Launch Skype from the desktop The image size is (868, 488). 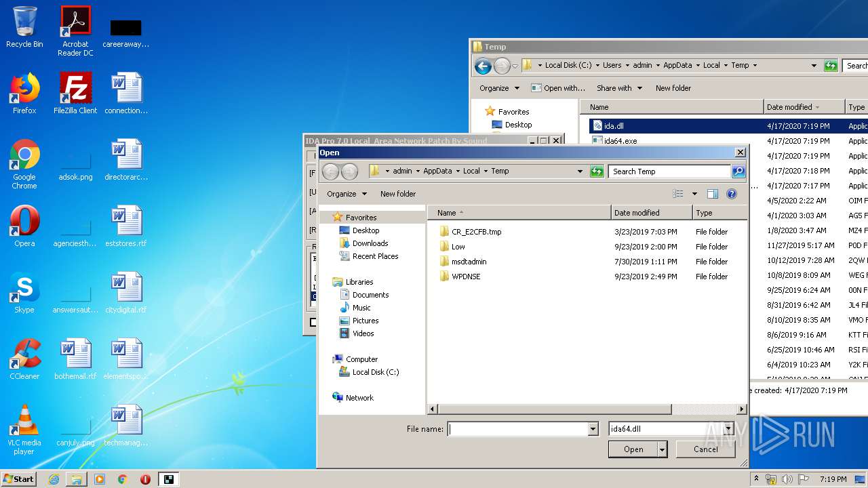pyautogui.click(x=24, y=293)
